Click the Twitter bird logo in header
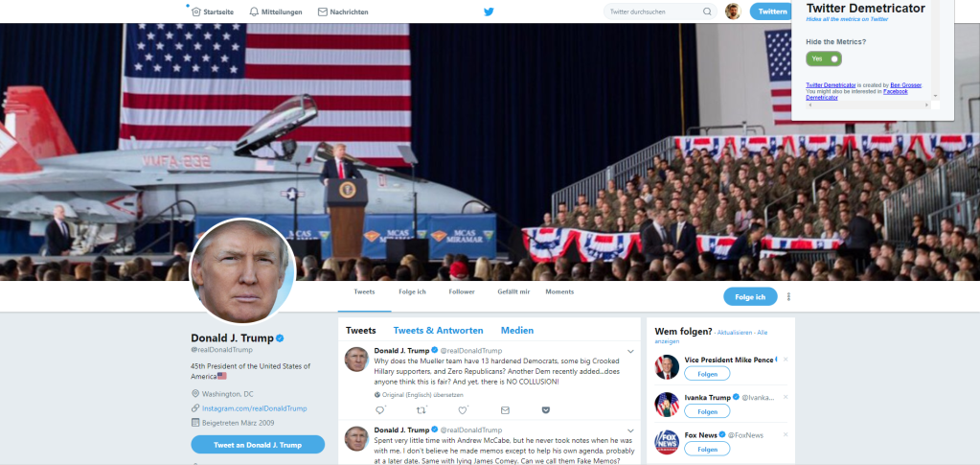980x465 pixels. pos(489,12)
